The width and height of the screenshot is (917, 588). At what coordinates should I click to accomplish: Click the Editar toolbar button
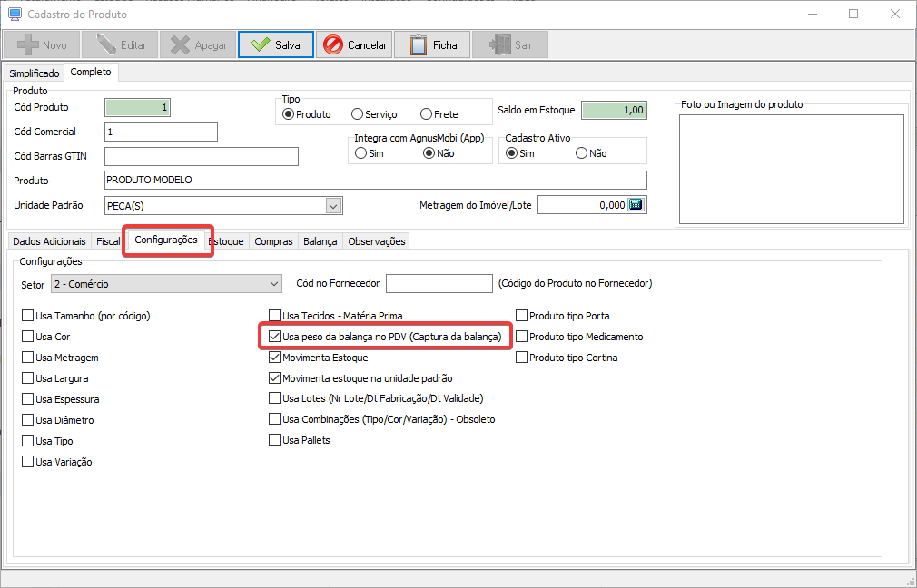pos(120,45)
